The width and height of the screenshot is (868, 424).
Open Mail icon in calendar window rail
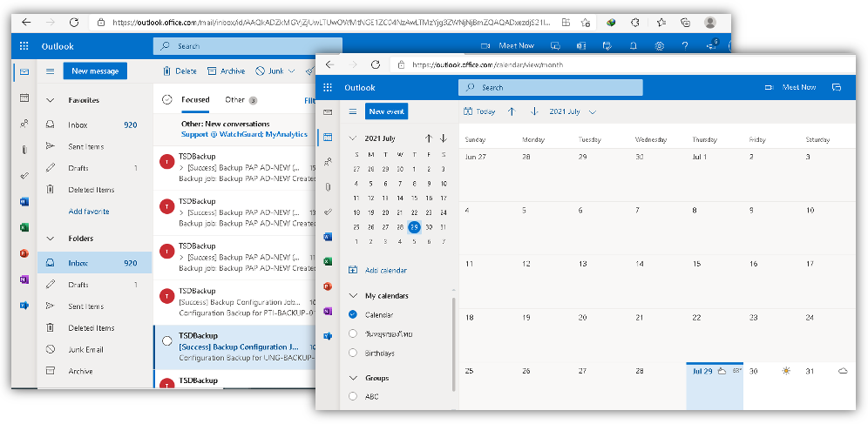coord(328,112)
